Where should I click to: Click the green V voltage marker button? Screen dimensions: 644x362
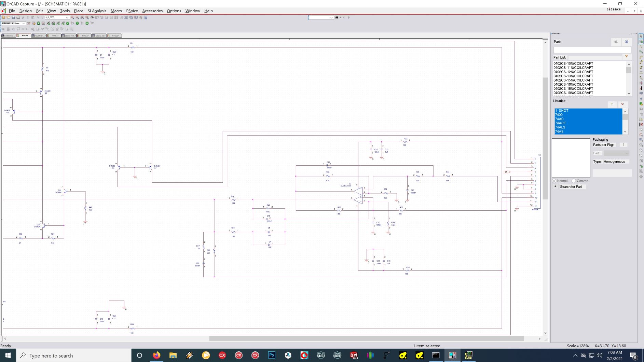coord(68,23)
